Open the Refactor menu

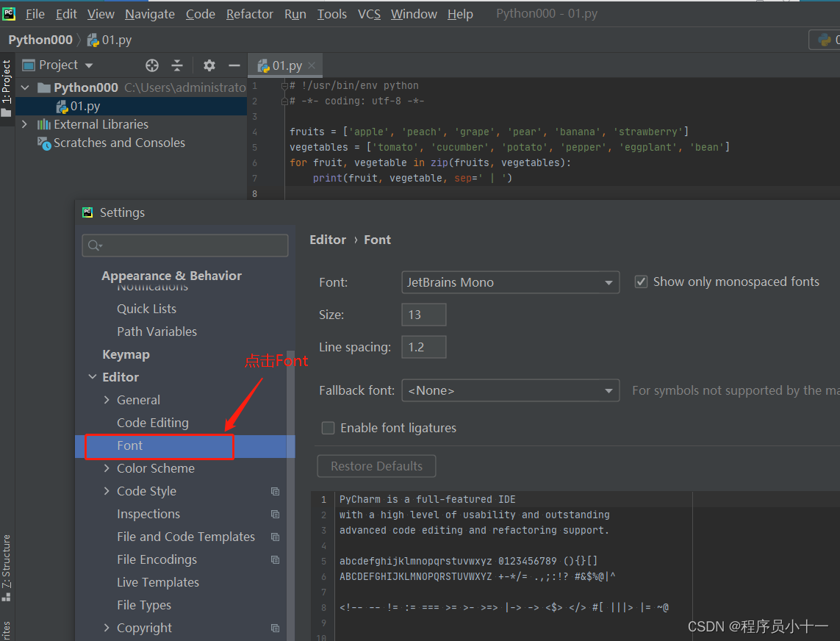point(250,14)
